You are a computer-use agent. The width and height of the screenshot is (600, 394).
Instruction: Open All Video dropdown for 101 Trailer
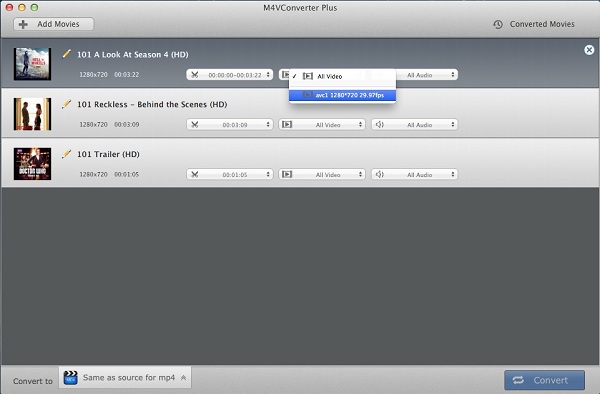(x=322, y=174)
